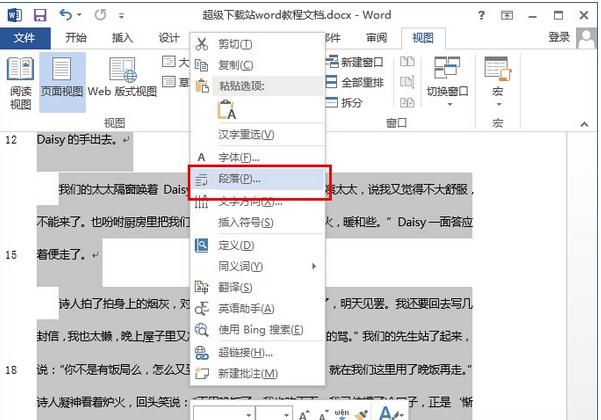This screenshot has height=420, width=601.
Task: Open the font size dropdown in mini toolbar
Action: click(x=286, y=415)
